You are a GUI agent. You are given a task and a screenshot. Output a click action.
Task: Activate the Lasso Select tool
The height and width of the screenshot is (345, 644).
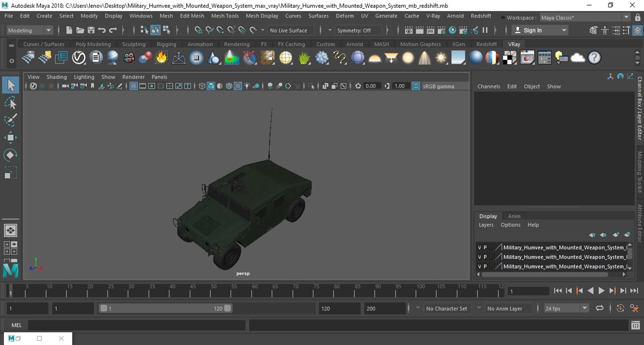[x=11, y=103]
